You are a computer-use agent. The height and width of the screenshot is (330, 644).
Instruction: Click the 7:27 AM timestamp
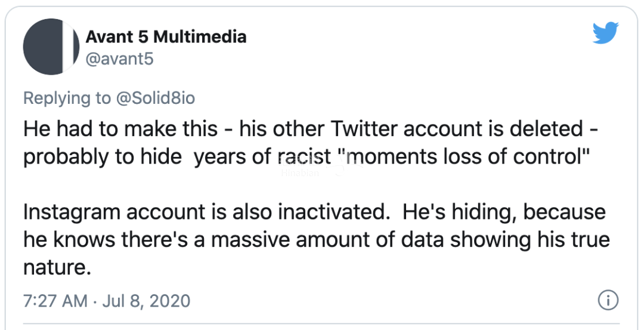pos(55,301)
